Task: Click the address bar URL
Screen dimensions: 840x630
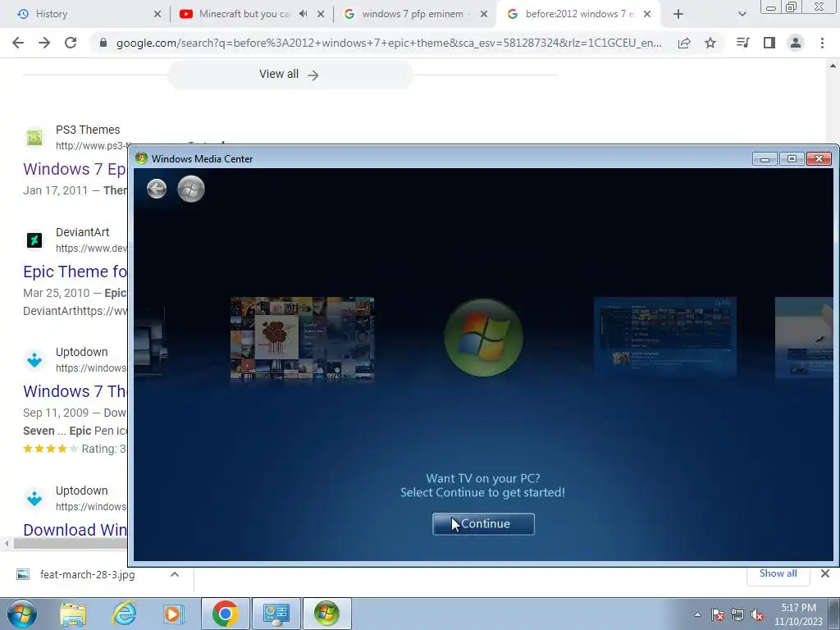Action: 389,43
